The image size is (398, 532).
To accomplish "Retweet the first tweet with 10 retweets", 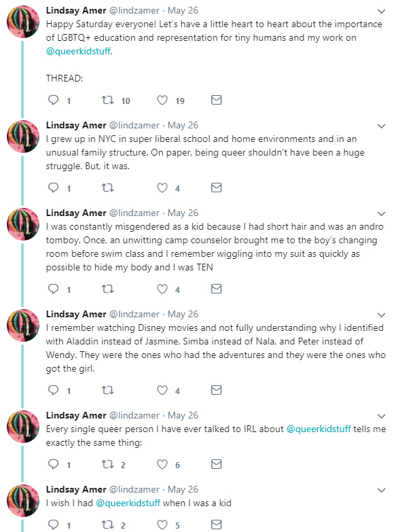I will click(107, 100).
